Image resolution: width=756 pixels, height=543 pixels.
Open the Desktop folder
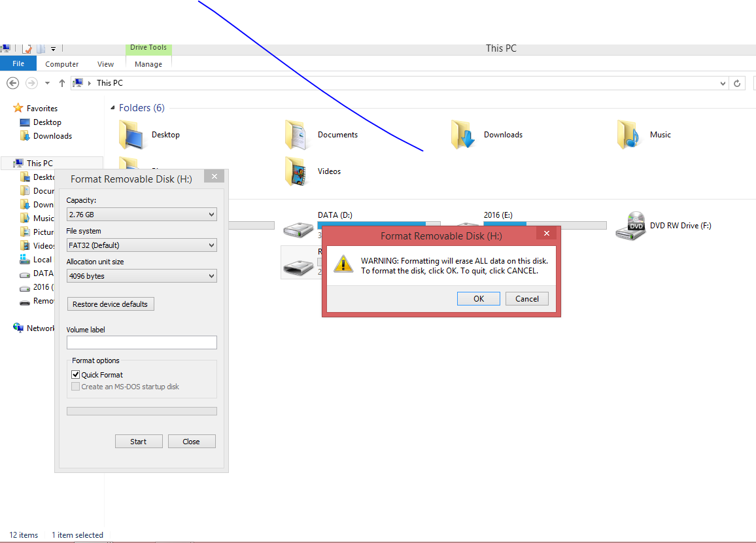(x=165, y=134)
